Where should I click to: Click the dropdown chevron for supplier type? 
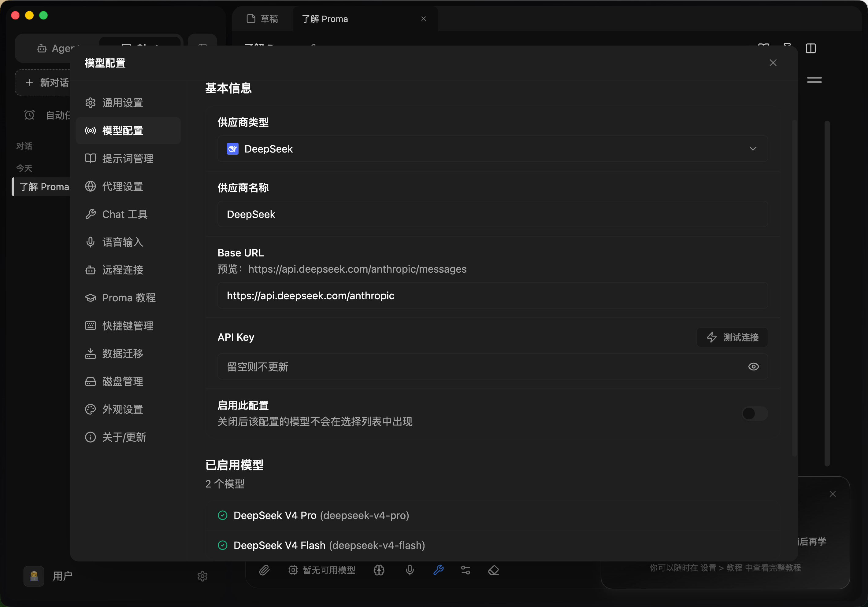753,149
